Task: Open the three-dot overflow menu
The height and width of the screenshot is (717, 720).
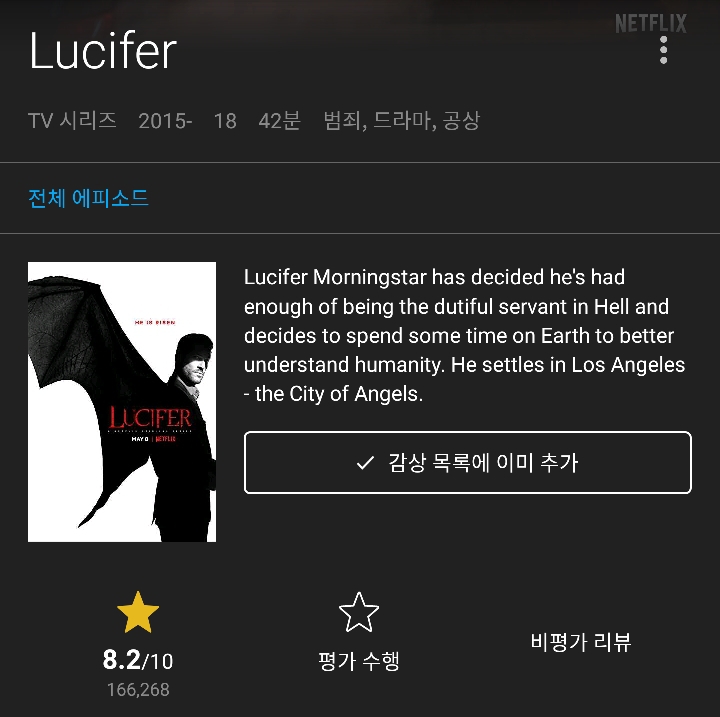Action: coord(663,51)
